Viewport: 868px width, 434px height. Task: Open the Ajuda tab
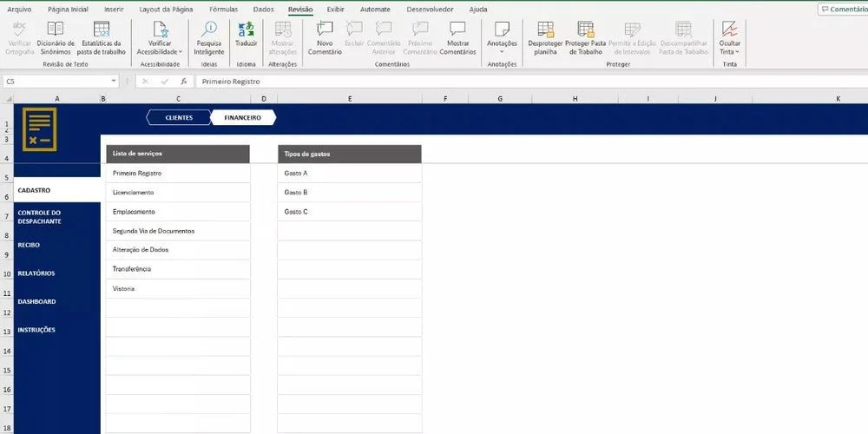point(478,10)
